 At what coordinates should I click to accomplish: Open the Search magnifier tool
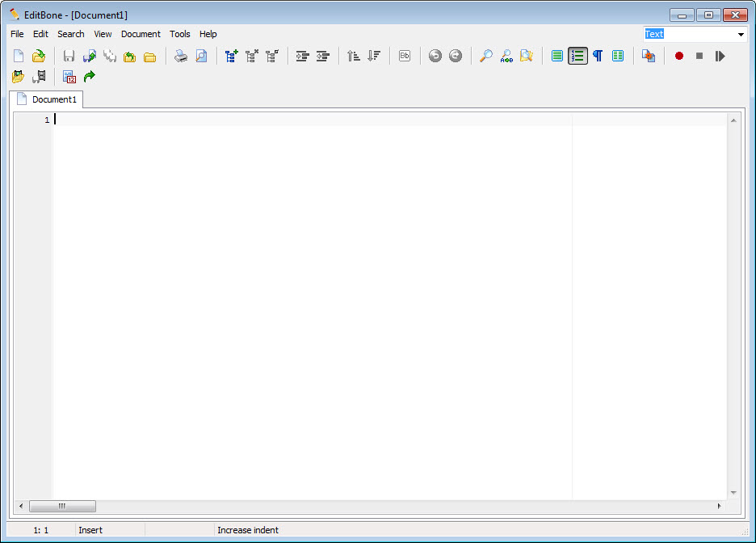click(x=485, y=57)
